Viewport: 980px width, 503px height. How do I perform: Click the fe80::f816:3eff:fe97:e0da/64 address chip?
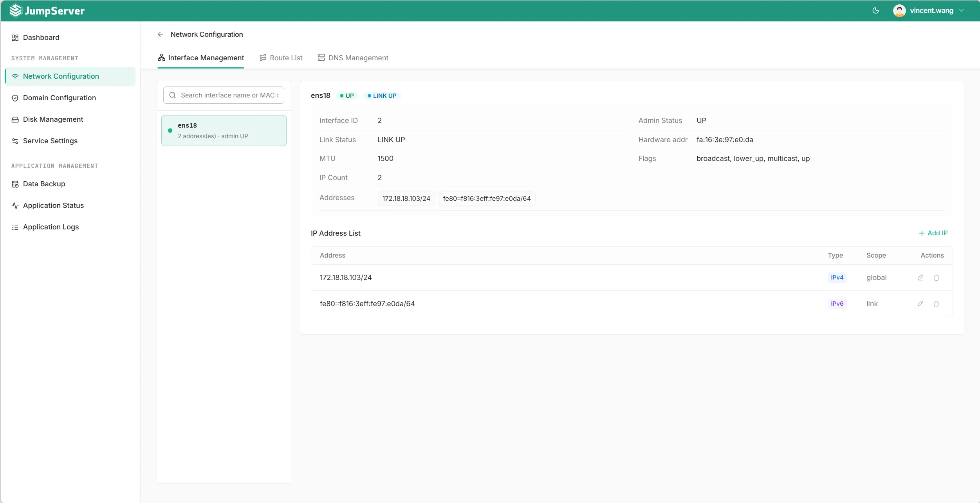[x=487, y=198]
